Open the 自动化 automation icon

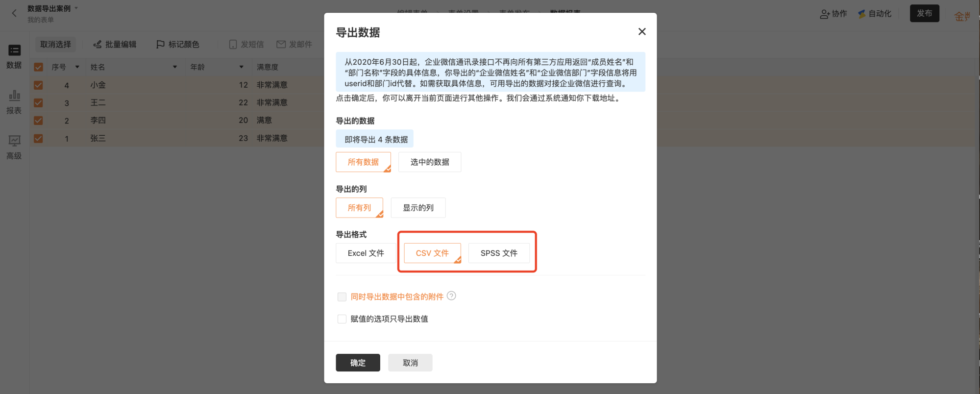862,14
